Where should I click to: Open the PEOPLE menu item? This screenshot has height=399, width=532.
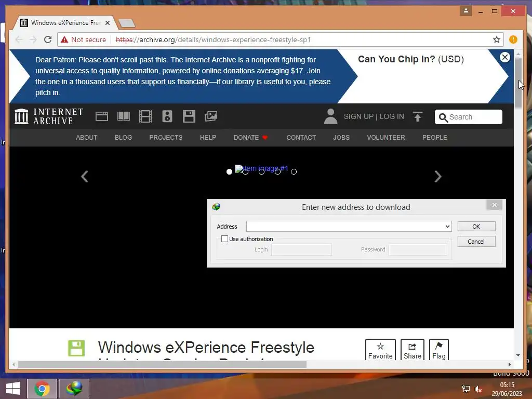(435, 137)
